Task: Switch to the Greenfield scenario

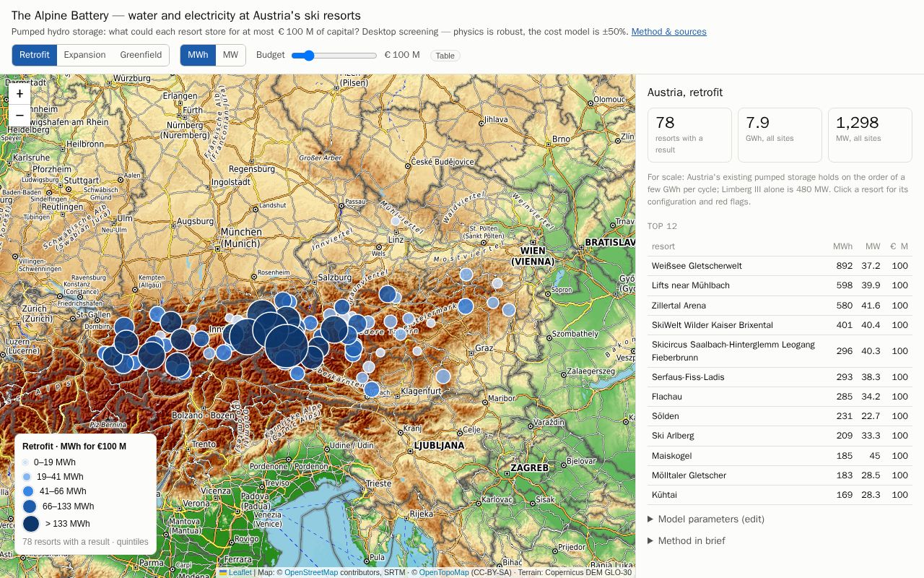Action: click(141, 55)
